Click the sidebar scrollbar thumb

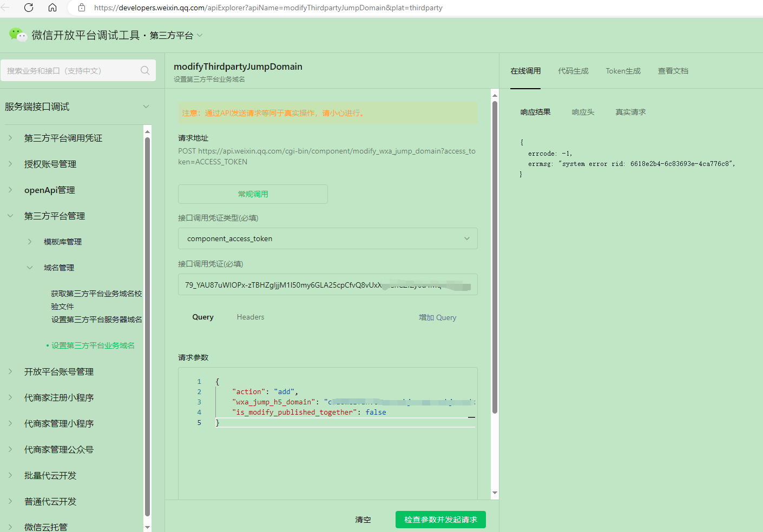tap(147, 327)
